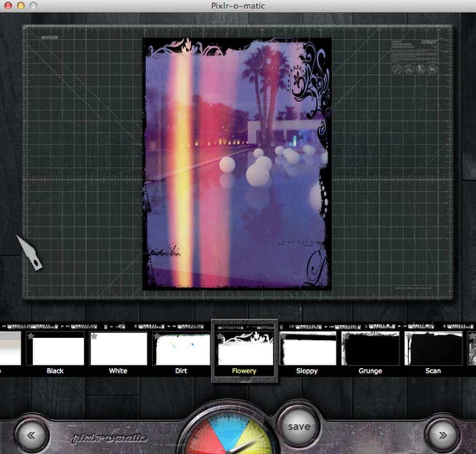Favorite the White frame with its star
Image resolution: width=476 pixels, height=454 pixels.
click(x=94, y=336)
